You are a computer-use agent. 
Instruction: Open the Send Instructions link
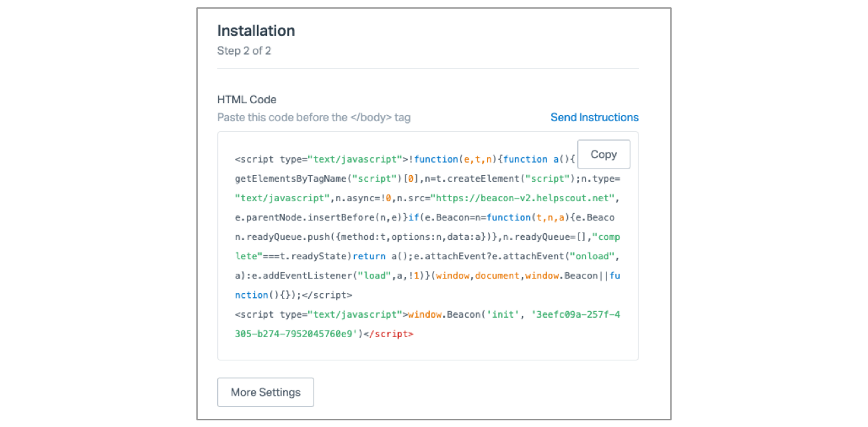pos(594,117)
